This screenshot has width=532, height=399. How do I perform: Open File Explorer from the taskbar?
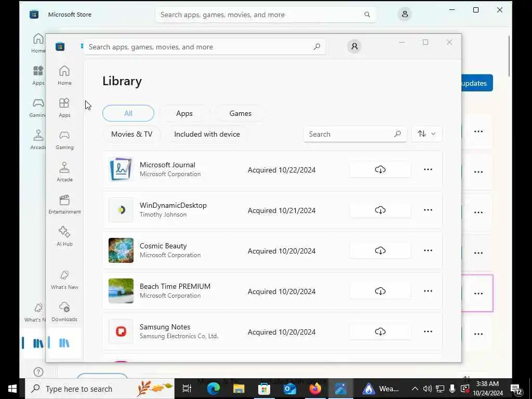(238, 389)
